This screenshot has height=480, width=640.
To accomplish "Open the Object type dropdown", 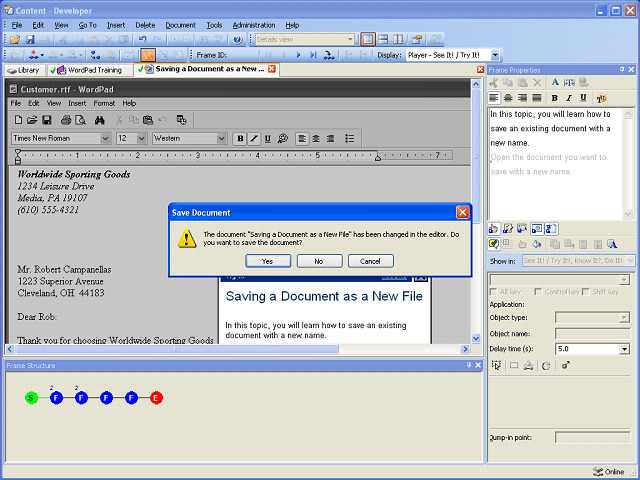I will point(624,318).
